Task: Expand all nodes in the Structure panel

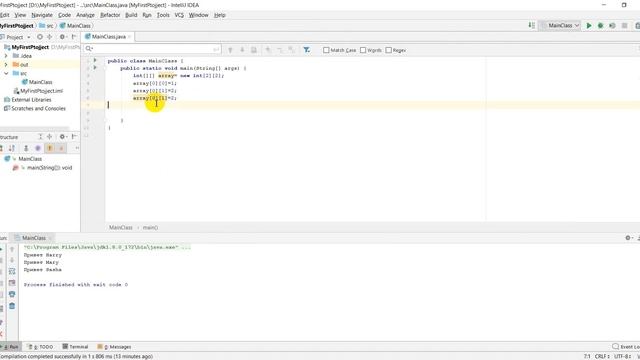Action: click(40, 137)
